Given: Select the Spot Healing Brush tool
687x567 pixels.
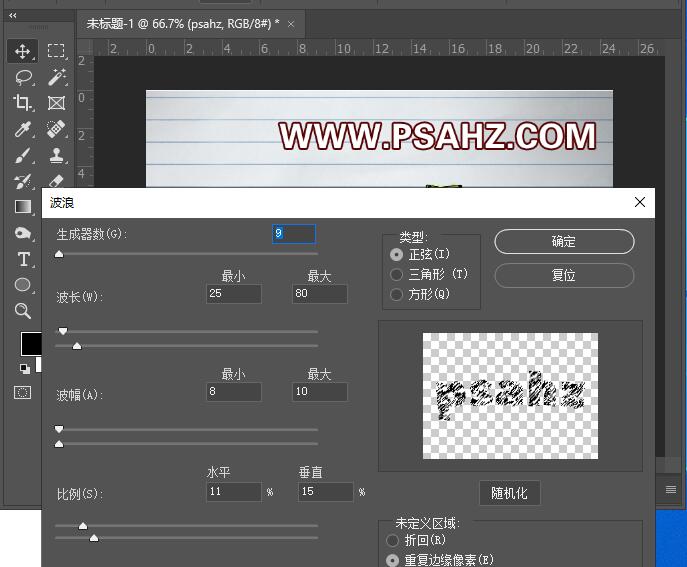Looking at the screenshot, I should point(57,129).
